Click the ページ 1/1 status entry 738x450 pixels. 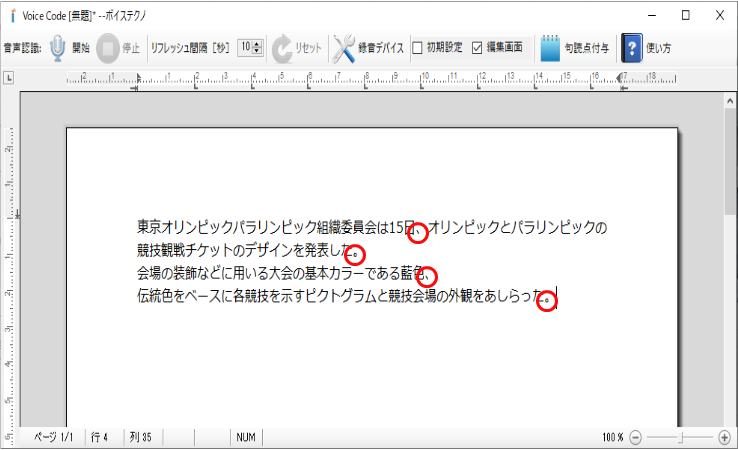[53, 437]
